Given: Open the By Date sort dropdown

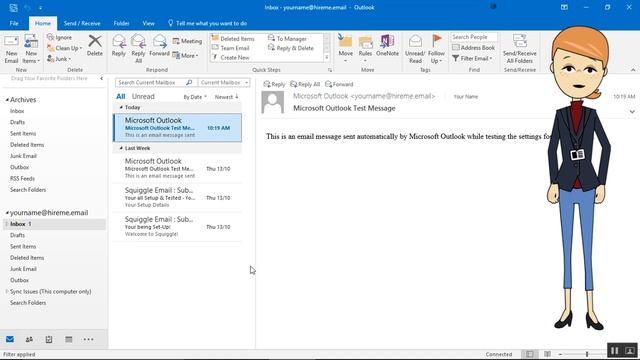Looking at the screenshot, I should [195, 97].
